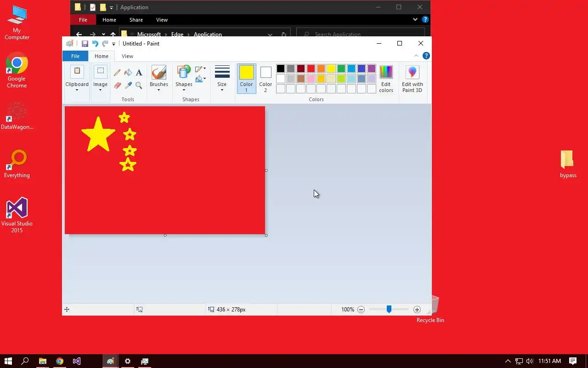Click the zoom in plus button
Viewport: 588px width, 368px height.
[x=417, y=310]
